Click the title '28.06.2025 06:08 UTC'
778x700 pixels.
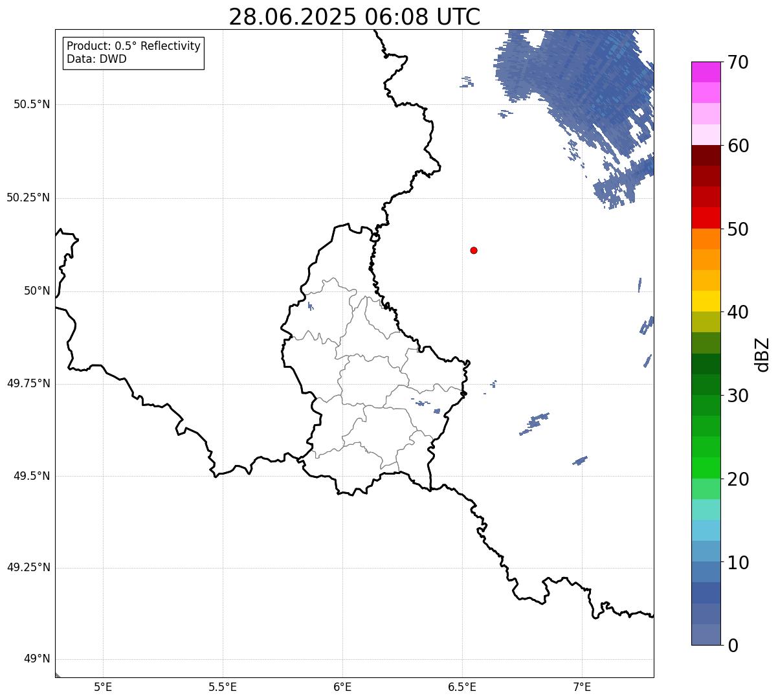tap(355, 17)
